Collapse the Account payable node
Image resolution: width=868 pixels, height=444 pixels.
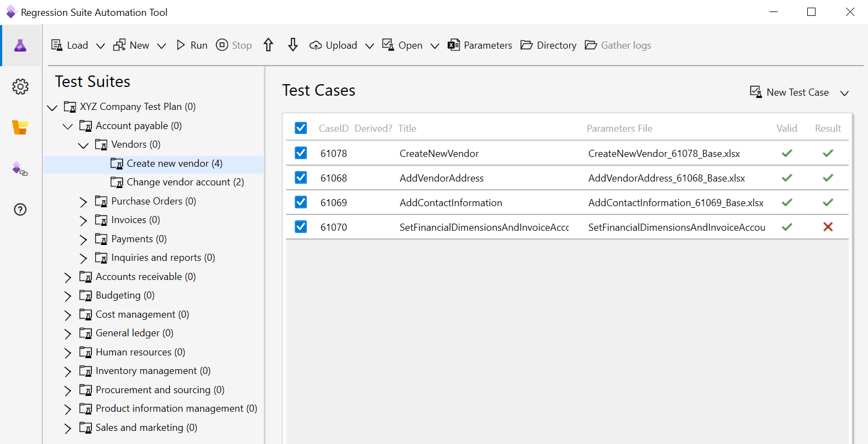[x=68, y=126]
